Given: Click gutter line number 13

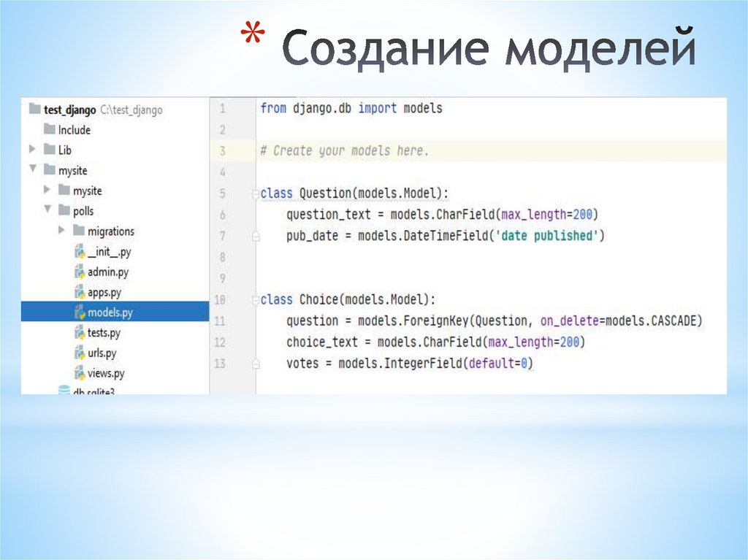Looking at the screenshot, I should [220, 364].
